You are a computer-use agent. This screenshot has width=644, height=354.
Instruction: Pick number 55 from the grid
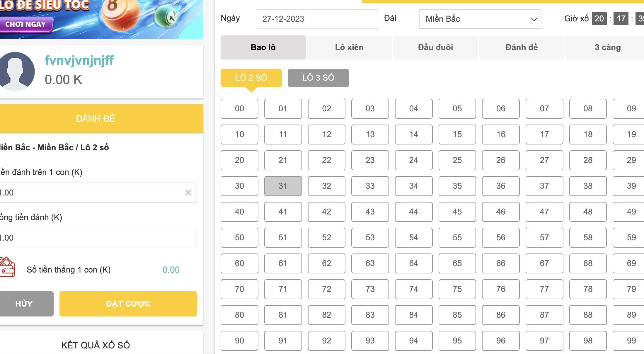(x=457, y=237)
